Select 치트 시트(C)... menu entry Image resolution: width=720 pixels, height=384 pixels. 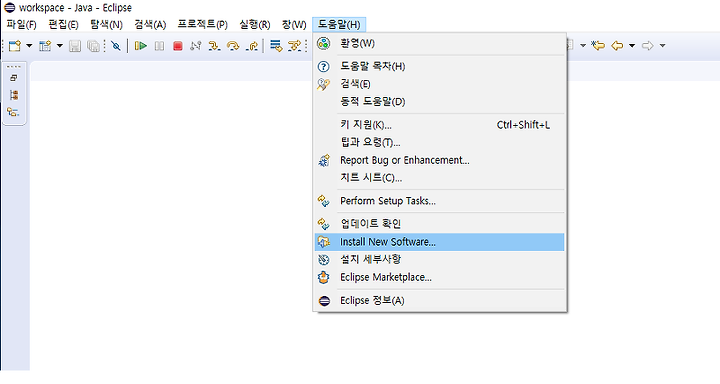coord(439,178)
